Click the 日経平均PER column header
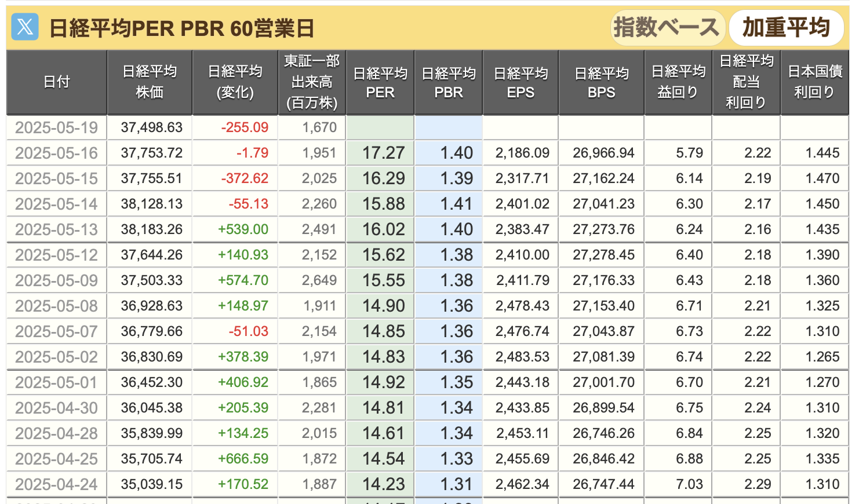Screen dimensions: 859x504 coord(380,82)
